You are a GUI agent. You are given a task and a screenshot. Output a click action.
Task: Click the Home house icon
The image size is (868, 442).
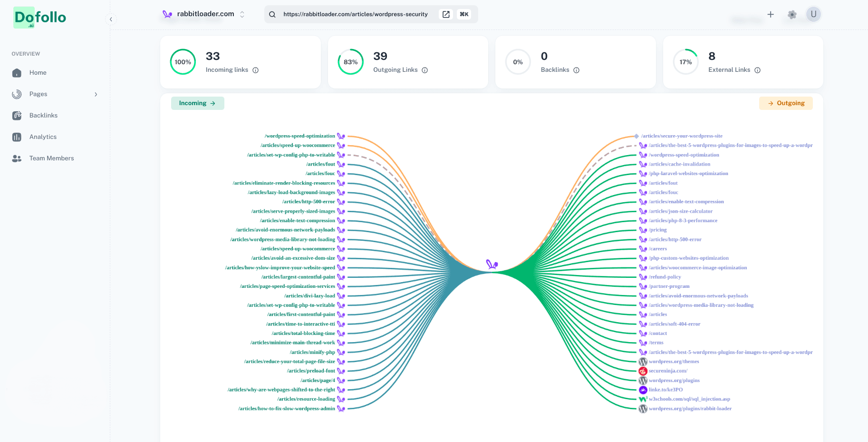17,73
